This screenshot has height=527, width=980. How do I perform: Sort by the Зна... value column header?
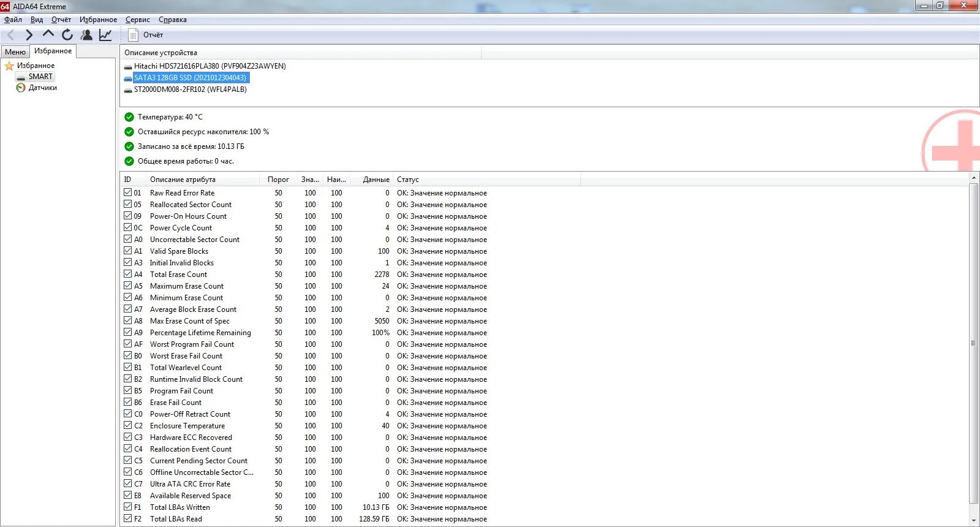[310, 180]
